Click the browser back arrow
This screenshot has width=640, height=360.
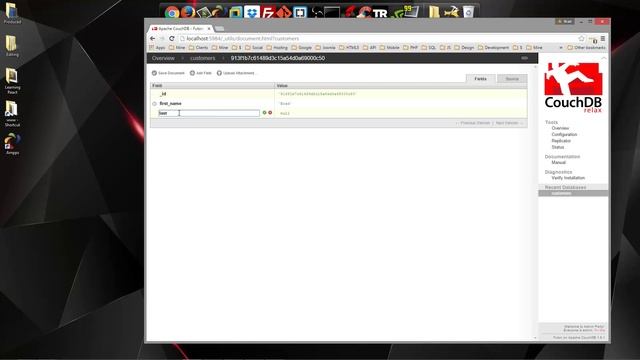(153, 38)
